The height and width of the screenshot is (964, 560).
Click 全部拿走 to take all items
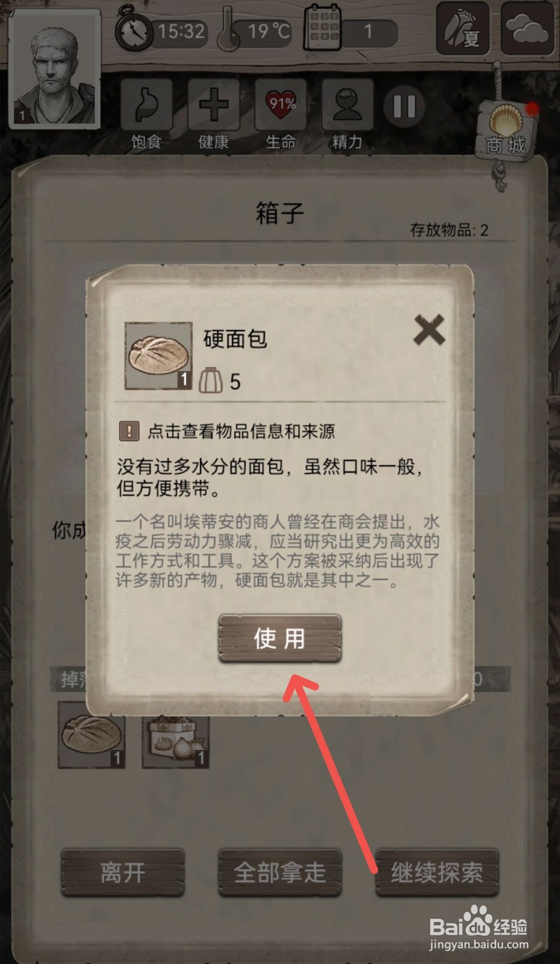tap(279, 872)
